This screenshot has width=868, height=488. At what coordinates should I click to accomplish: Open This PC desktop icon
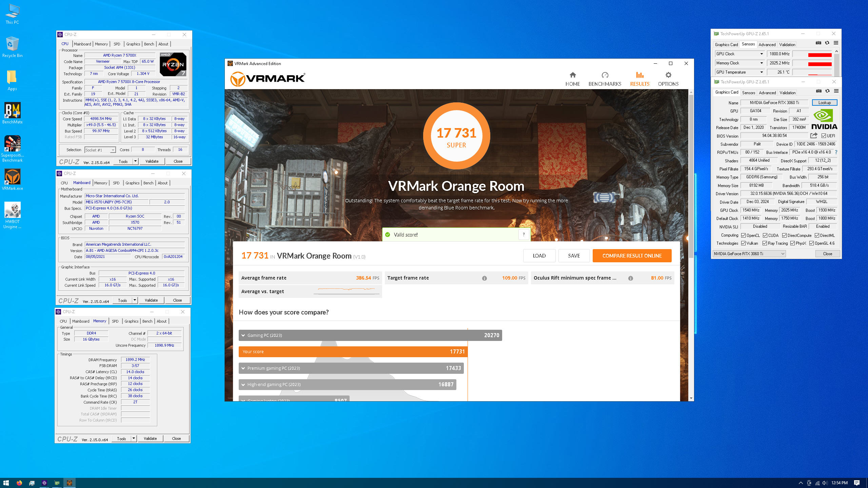click(x=12, y=14)
